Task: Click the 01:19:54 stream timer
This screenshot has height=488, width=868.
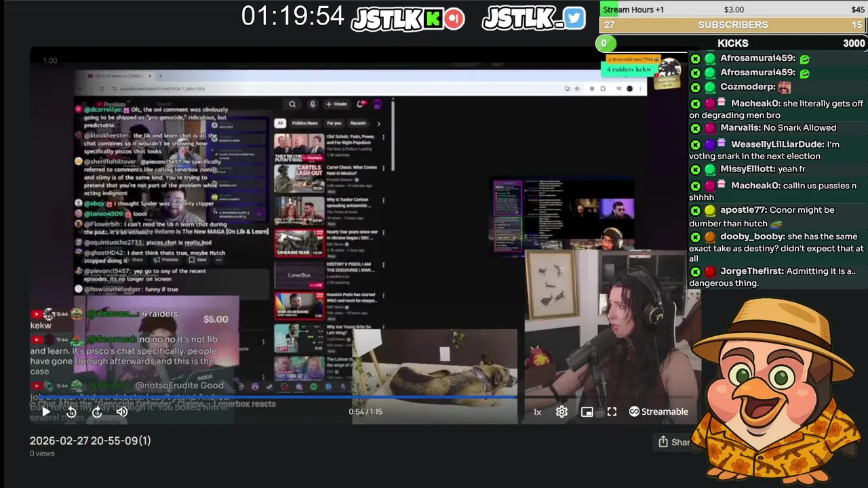Action: [292, 16]
